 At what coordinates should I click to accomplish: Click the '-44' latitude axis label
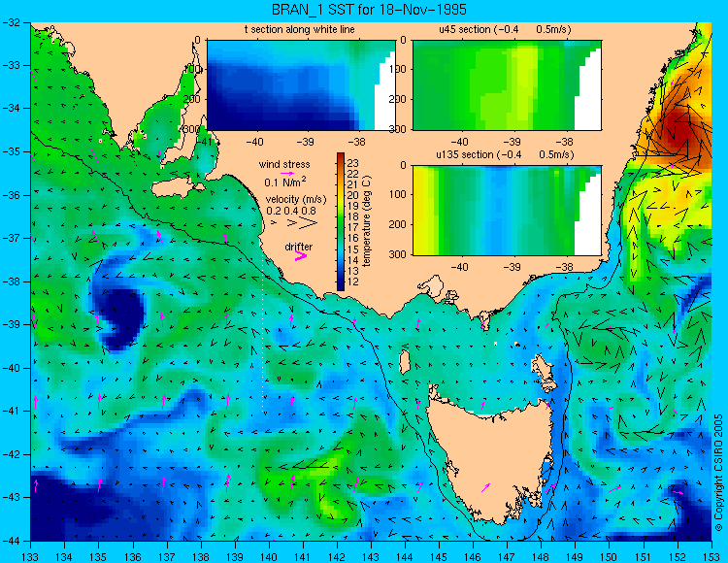(11, 541)
